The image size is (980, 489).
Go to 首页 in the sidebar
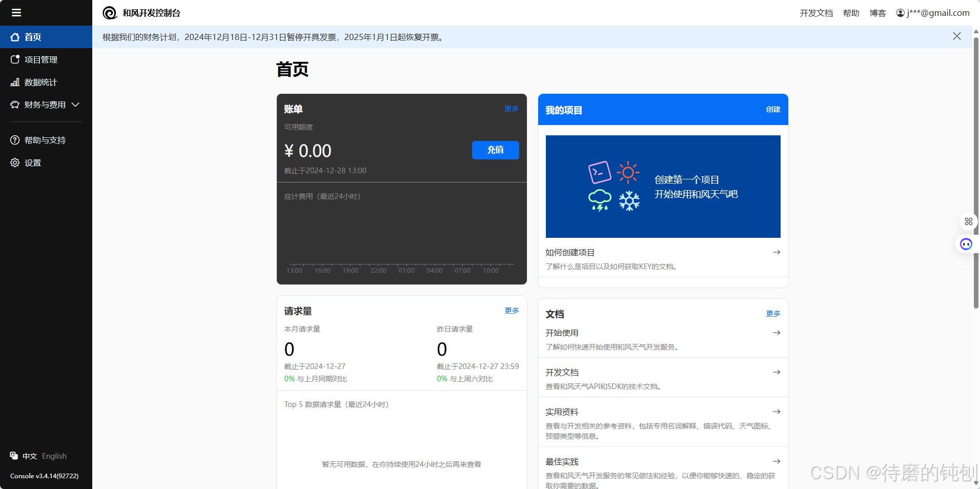click(x=46, y=37)
